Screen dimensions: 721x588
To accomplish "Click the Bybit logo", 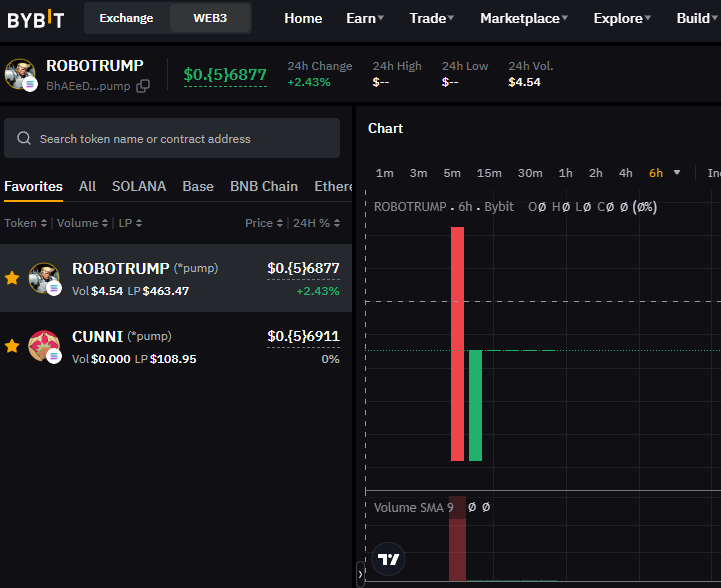I will (x=35, y=19).
